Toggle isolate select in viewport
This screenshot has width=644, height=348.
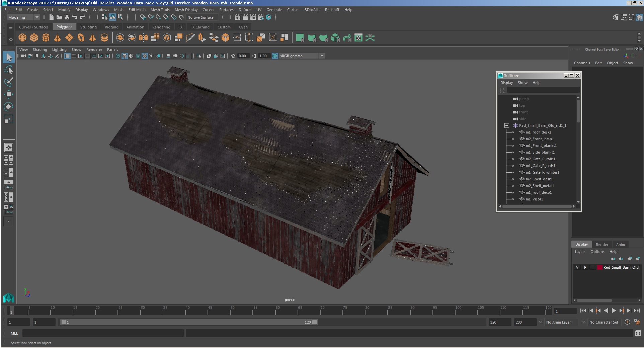click(x=199, y=56)
